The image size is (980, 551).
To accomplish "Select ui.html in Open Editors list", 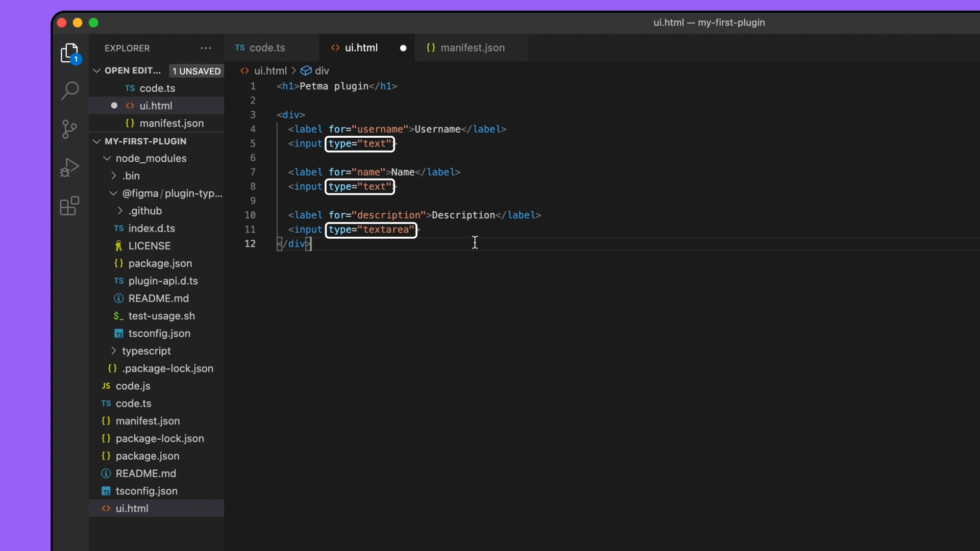I will point(156,106).
